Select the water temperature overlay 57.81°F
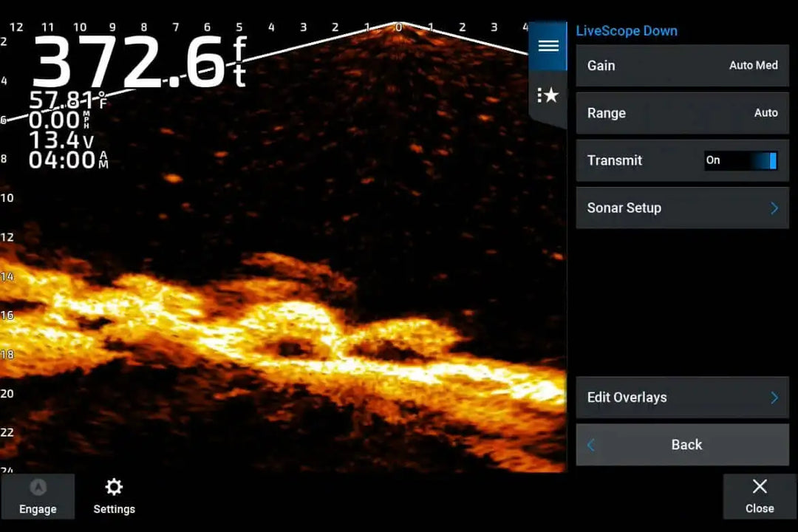The height and width of the screenshot is (532, 798). (x=66, y=101)
